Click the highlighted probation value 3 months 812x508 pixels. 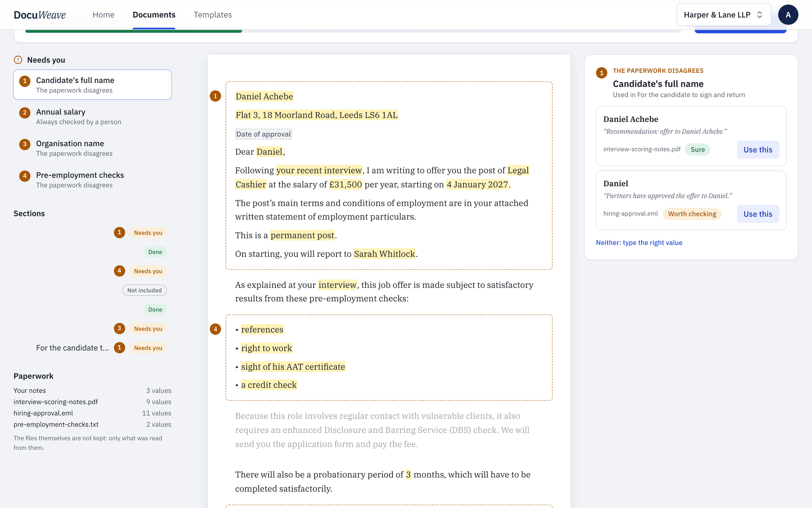pos(408,475)
